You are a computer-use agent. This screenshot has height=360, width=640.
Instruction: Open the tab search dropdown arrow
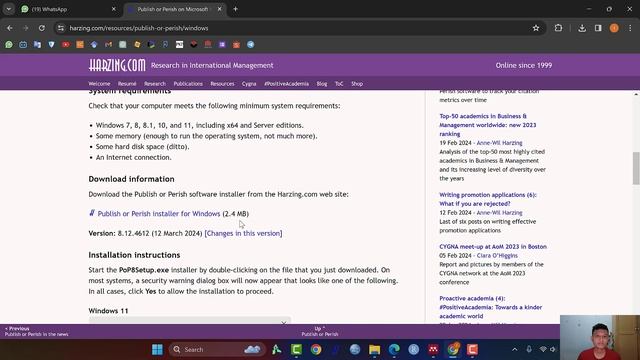point(9,9)
